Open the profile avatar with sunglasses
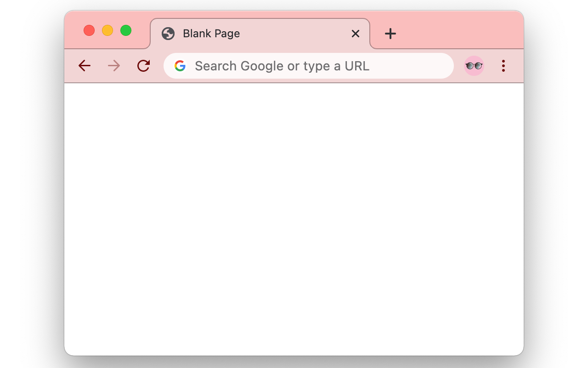This screenshot has width=588, height=368. pyautogui.click(x=474, y=66)
